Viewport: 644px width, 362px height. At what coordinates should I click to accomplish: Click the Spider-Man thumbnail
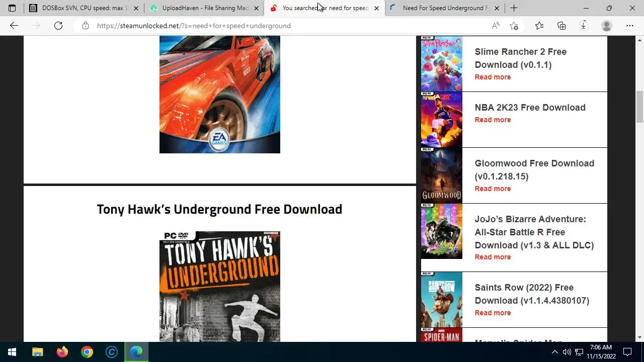[x=442, y=335]
